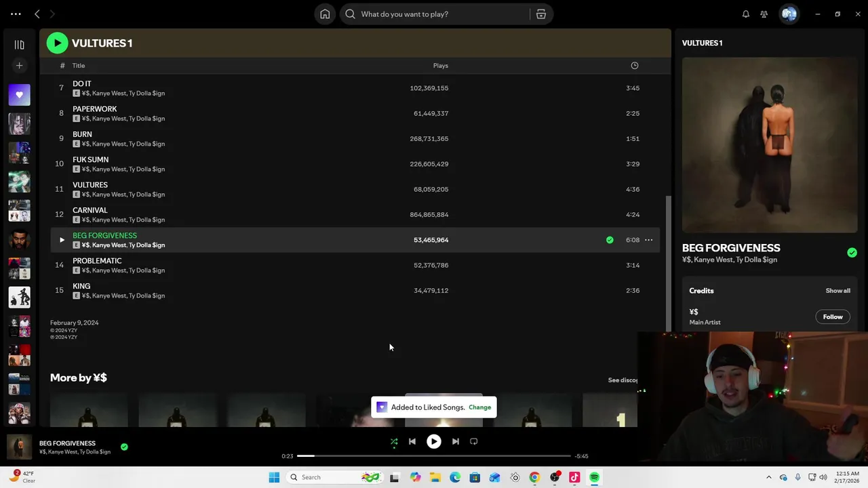Click the Browse icon beside the search box
Screen dimensions: 868x488
coord(541,14)
